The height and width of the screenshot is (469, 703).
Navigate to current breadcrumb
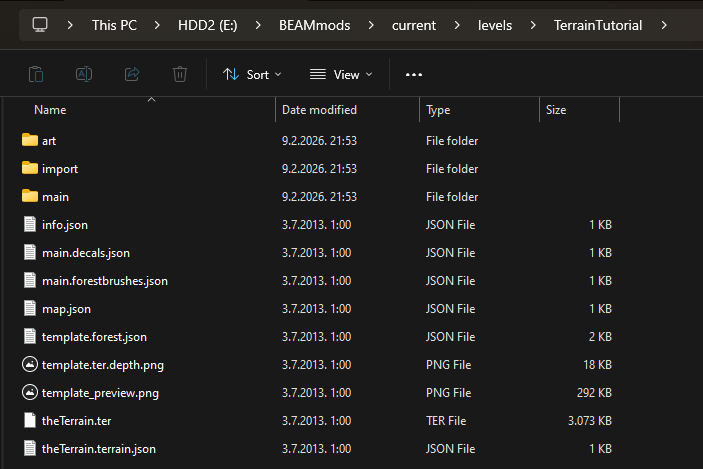[414, 25]
